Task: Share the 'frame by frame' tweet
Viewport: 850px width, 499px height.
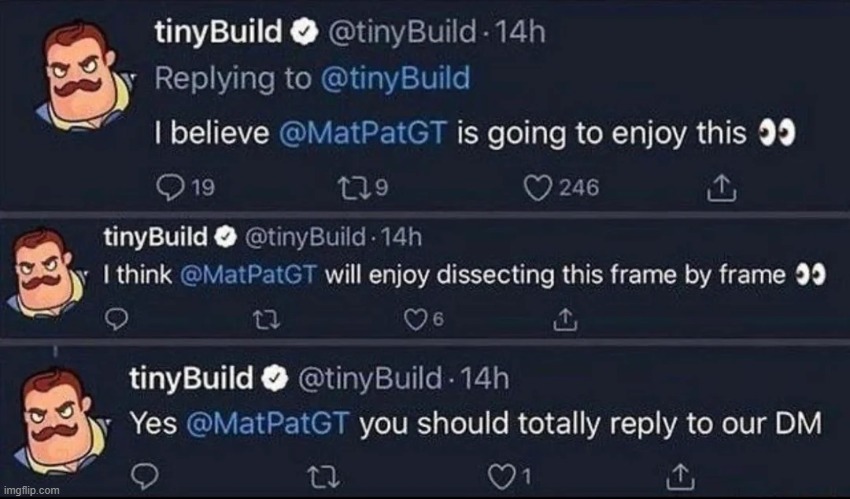Action: pos(565,320)
